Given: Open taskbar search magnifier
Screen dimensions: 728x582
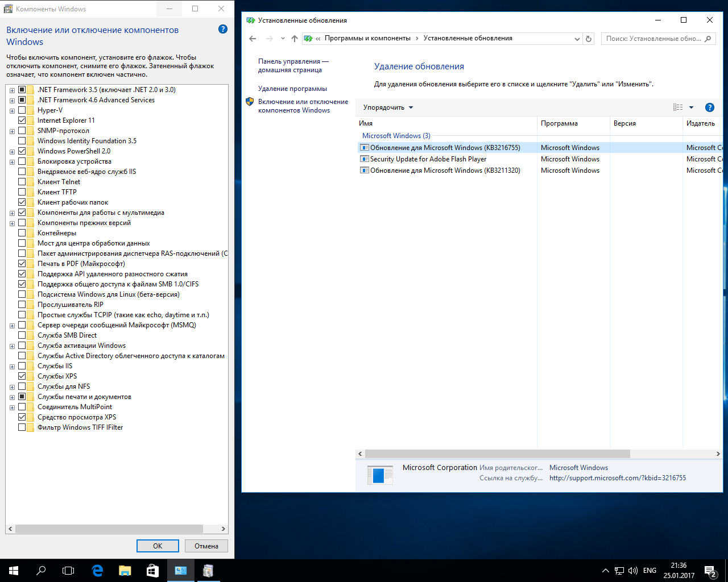Looking at the screenshot, I should tap(41, 571).
